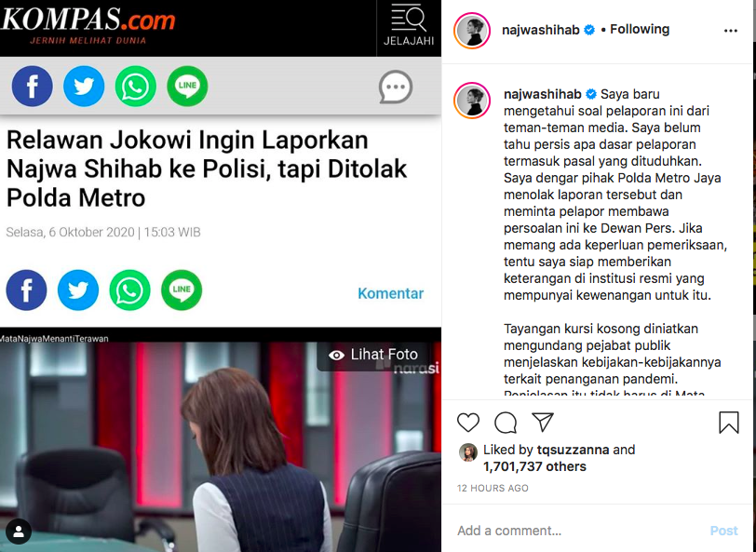Image resolution: width=756 pixels, height=552 pixels.
Task: Click top LINE share icon
Action: tap(187, 87)
